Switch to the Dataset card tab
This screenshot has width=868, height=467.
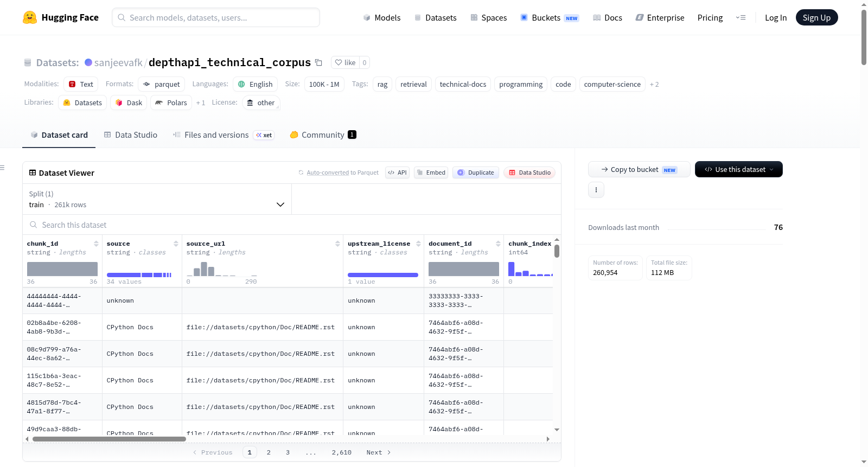coord(59,135)
